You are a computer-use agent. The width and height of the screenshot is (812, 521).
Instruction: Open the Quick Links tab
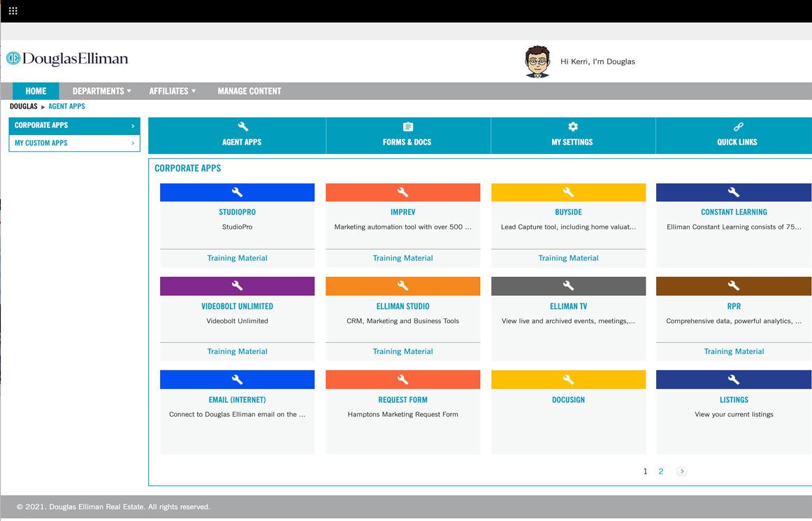pos(734,135)
